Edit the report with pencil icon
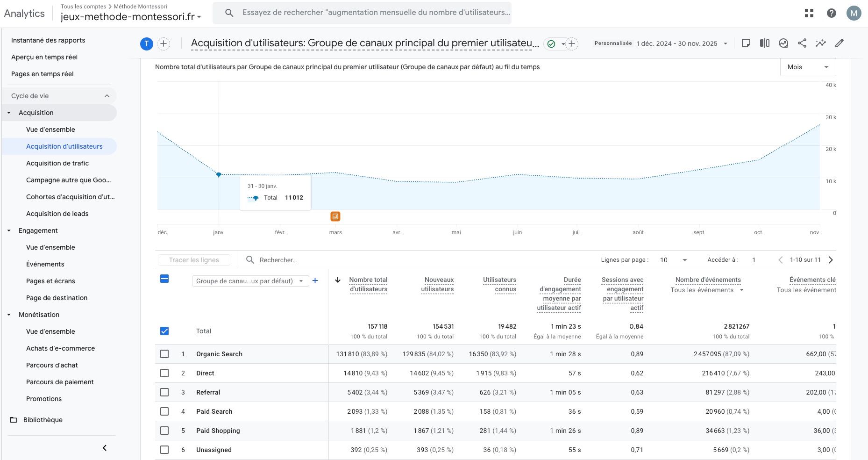 (840, 43)
